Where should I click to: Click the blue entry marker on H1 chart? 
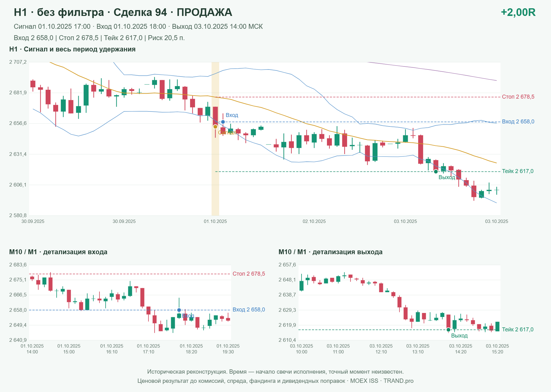click(223, 122)
